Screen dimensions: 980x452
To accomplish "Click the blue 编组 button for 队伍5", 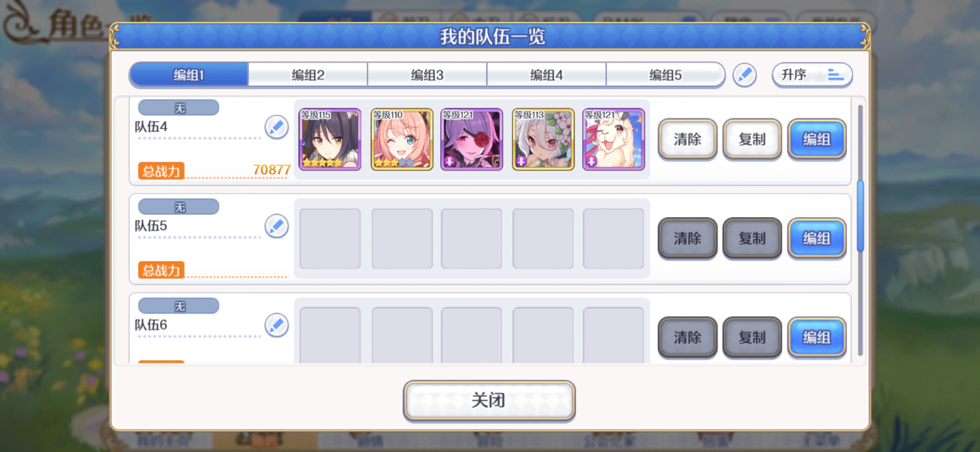I will 817,239.
